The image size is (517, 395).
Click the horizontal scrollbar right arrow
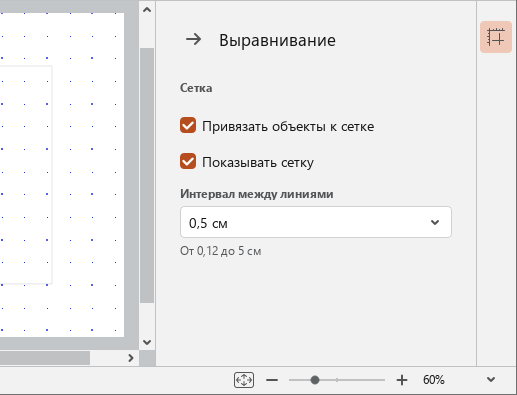(131, 358)
